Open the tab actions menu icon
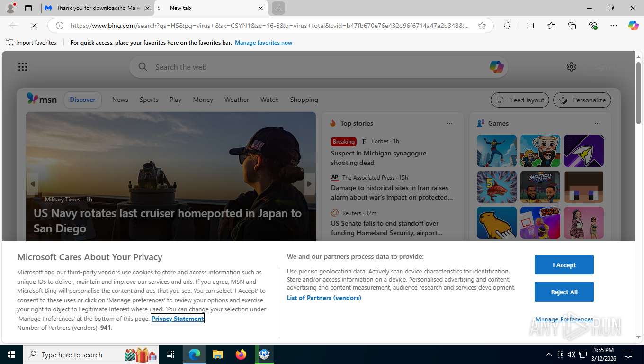 pos(28,8)
